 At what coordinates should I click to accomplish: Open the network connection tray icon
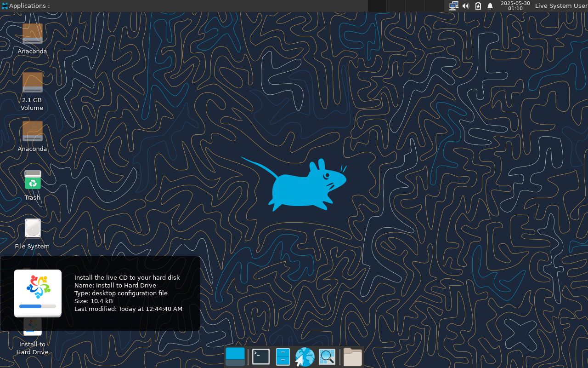click(x=453, y=6)
